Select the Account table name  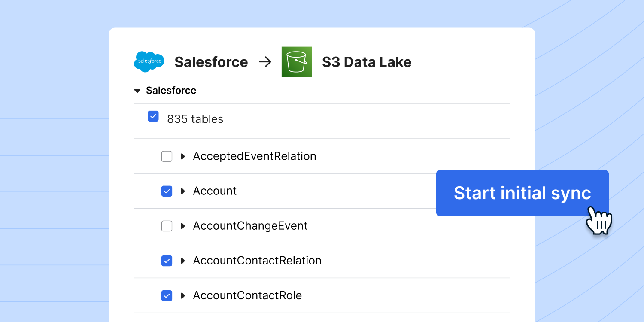pos(215,191)
